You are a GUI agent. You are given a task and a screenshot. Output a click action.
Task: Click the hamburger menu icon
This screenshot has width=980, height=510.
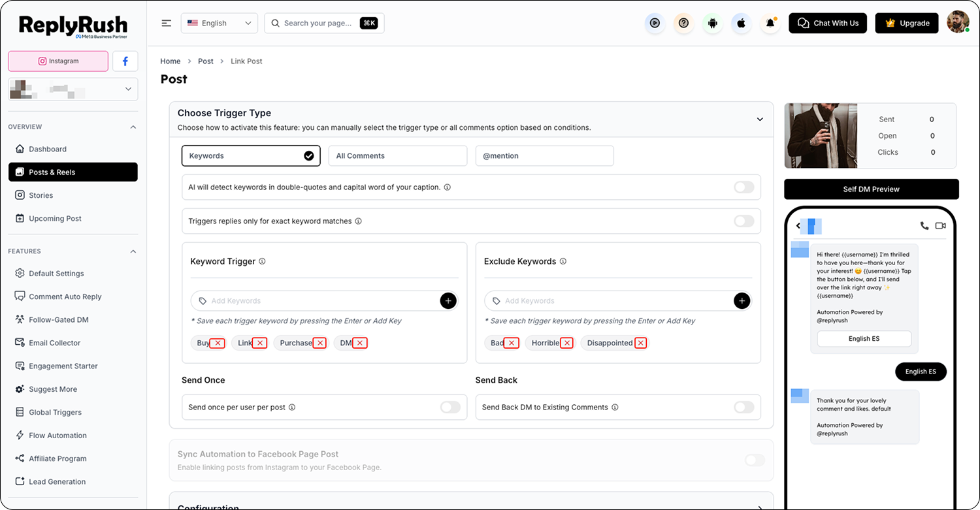(x=167, y=23)
